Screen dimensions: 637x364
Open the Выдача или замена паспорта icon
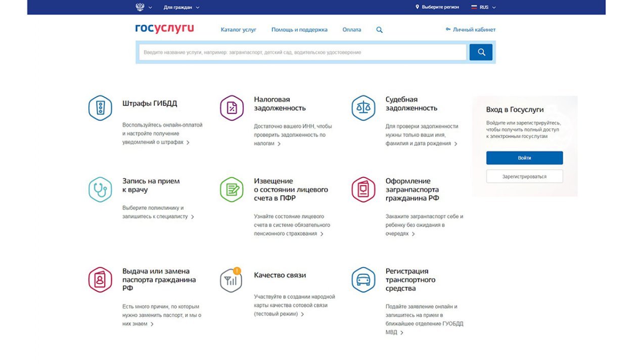pos(100,280)
